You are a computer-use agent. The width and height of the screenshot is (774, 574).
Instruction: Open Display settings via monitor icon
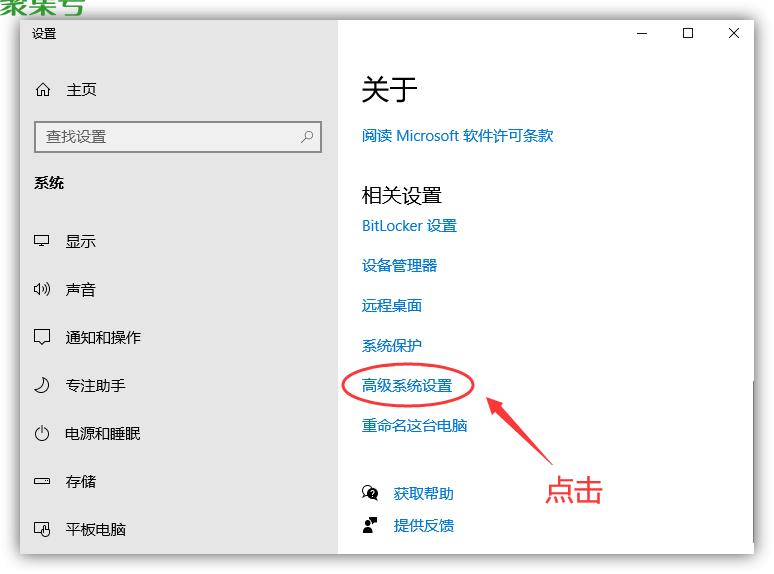coord(42,241)
